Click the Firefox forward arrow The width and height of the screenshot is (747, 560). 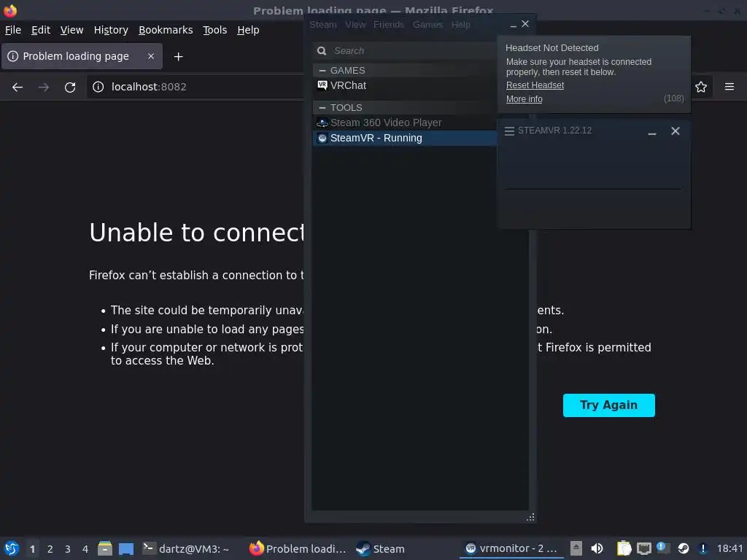tap(44, 87)
